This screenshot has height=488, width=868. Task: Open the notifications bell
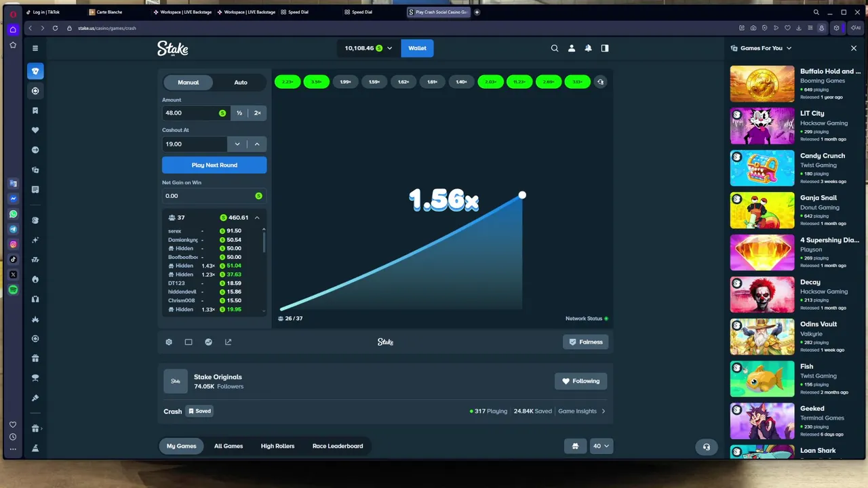[588, 48]
